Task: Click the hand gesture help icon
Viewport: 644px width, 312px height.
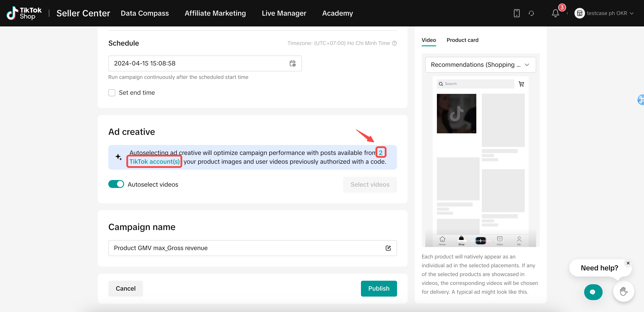Action: click(x=624, y=291)
